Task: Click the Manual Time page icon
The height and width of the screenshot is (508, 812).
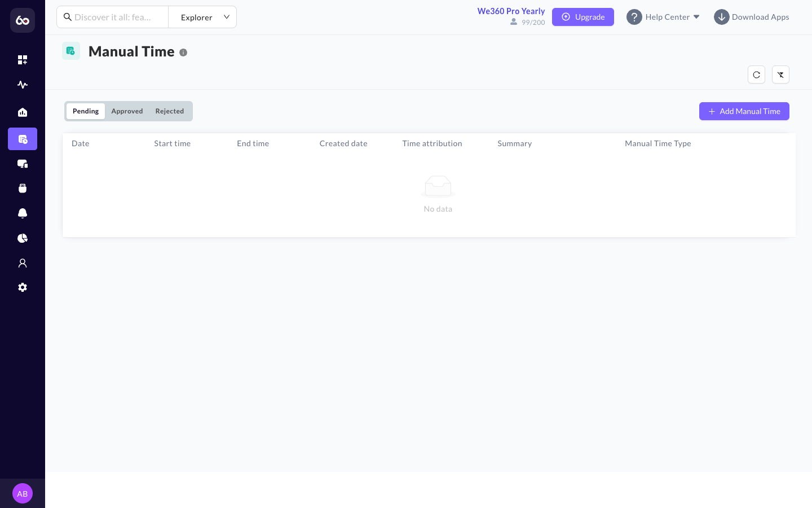Action: [x=71, y=51]
